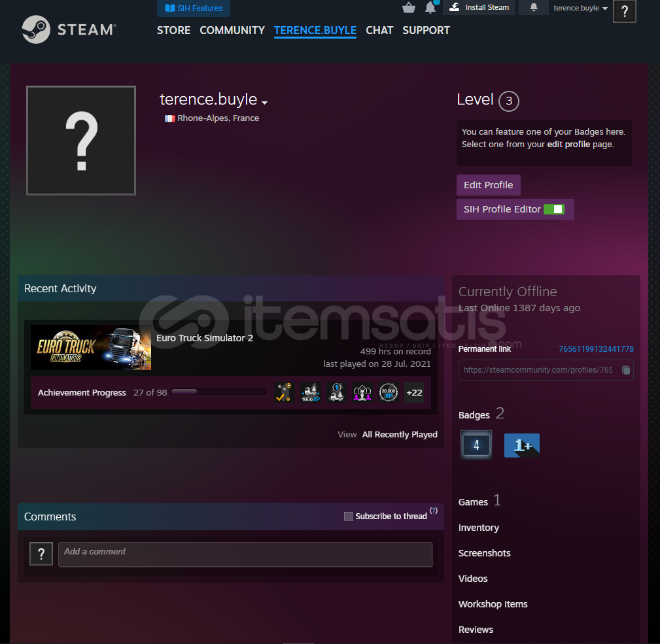Click the large profile avatar picture
Screen dimensions: 660x644
(81, 141)
